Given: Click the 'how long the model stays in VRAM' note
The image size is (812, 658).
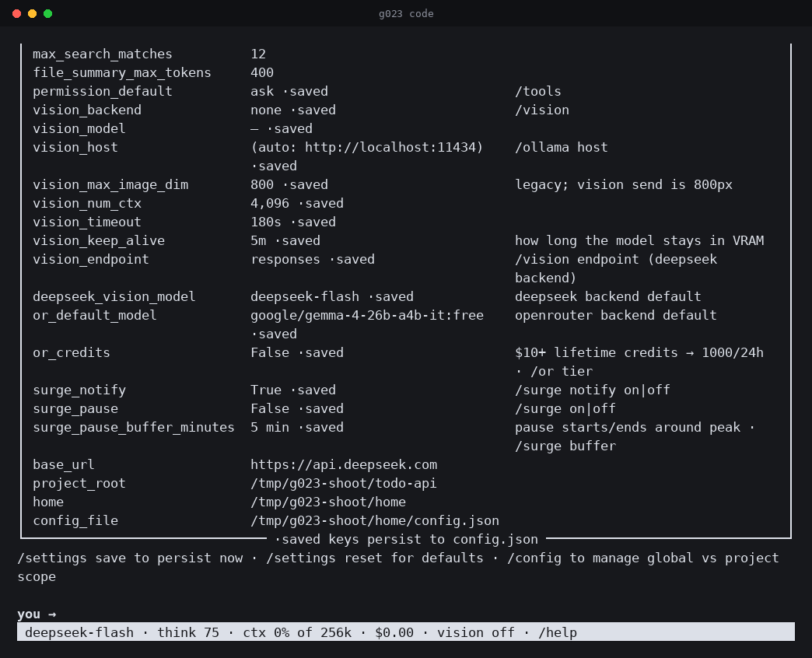Looking at the screenshot, I should pos(639,240).
